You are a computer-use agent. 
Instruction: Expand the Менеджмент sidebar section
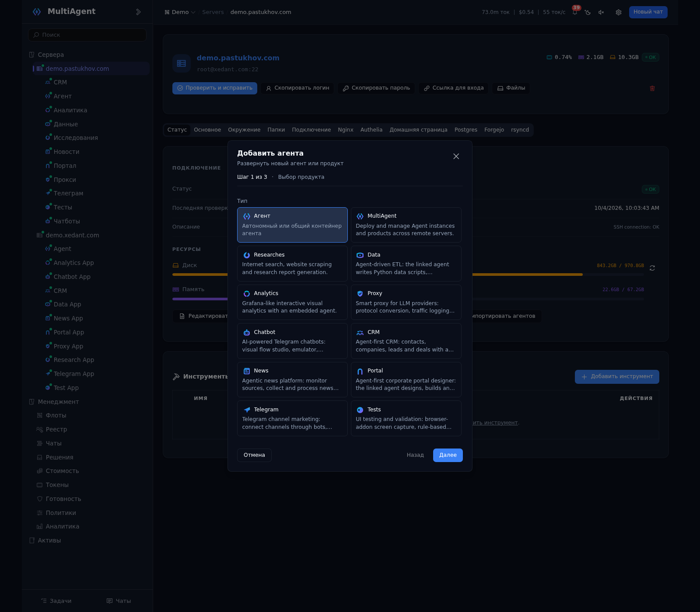[58, 402]
